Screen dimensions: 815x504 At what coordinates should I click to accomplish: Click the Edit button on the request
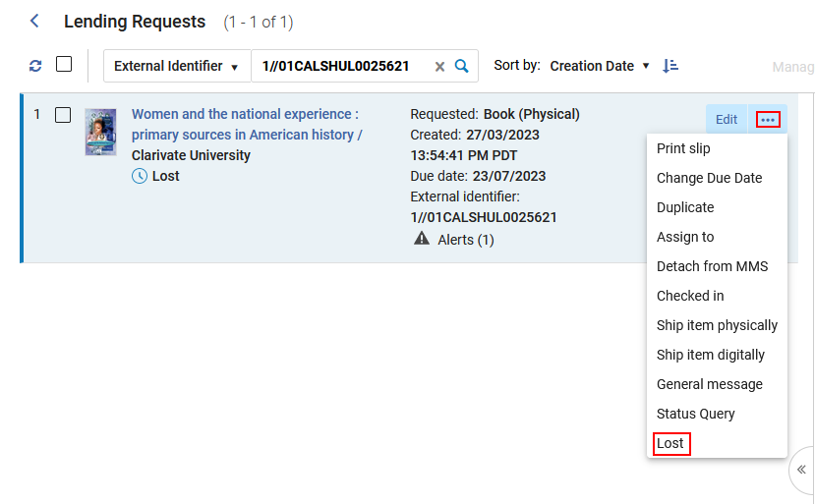point(726,120)
